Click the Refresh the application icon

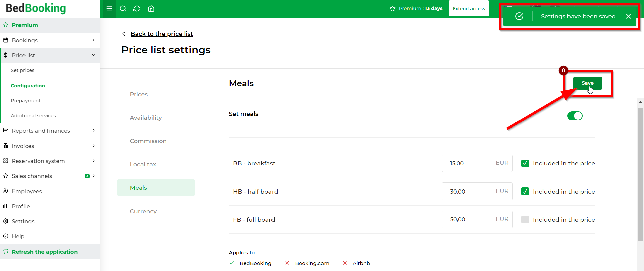(x=6, y=251)
